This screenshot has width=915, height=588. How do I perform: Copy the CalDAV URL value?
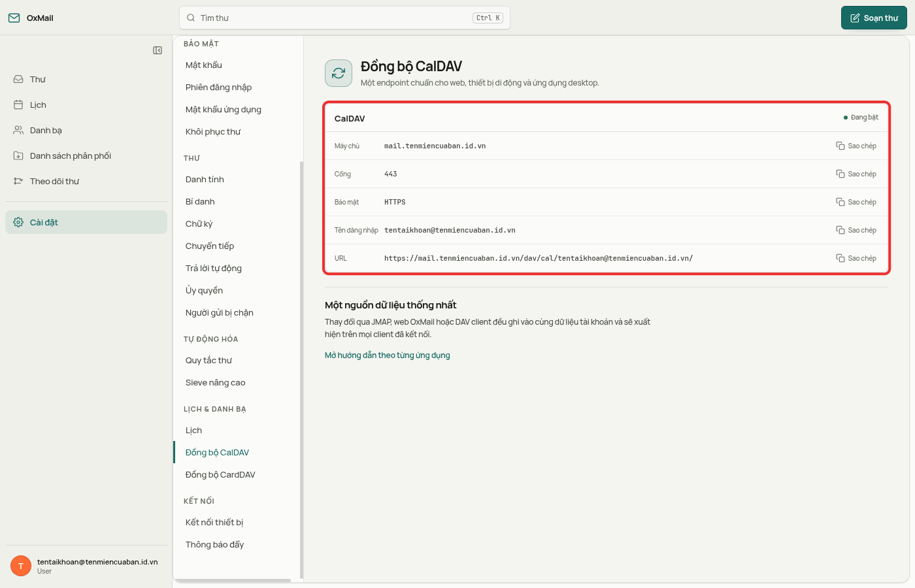[x=856, y=258]
